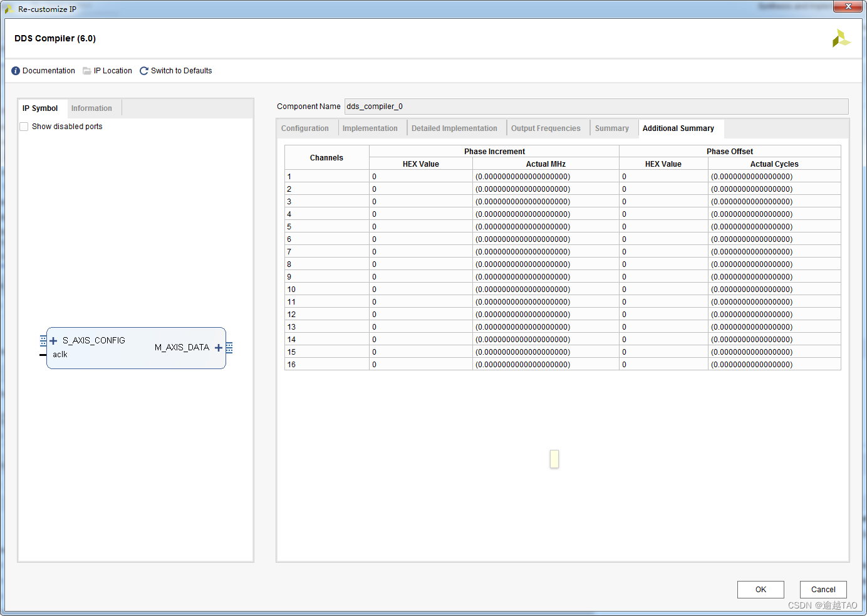Open the Implementation tab

(x=370, y=128)
